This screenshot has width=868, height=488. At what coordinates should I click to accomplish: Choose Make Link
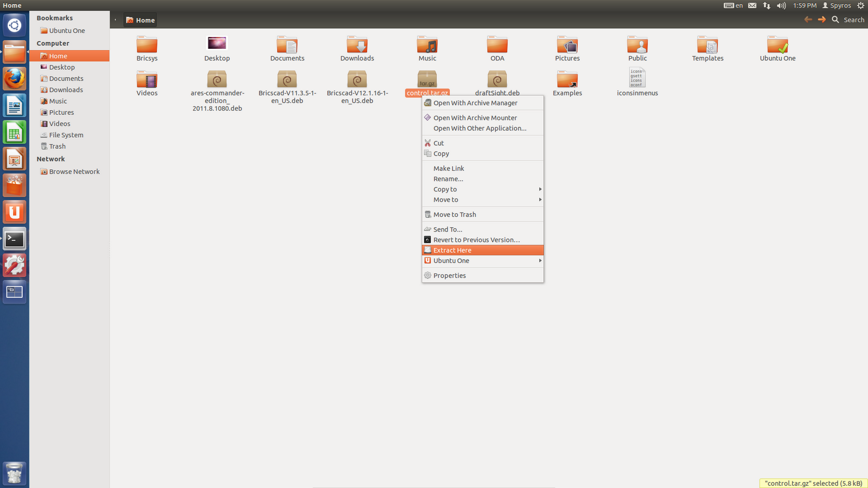[483, 169]
